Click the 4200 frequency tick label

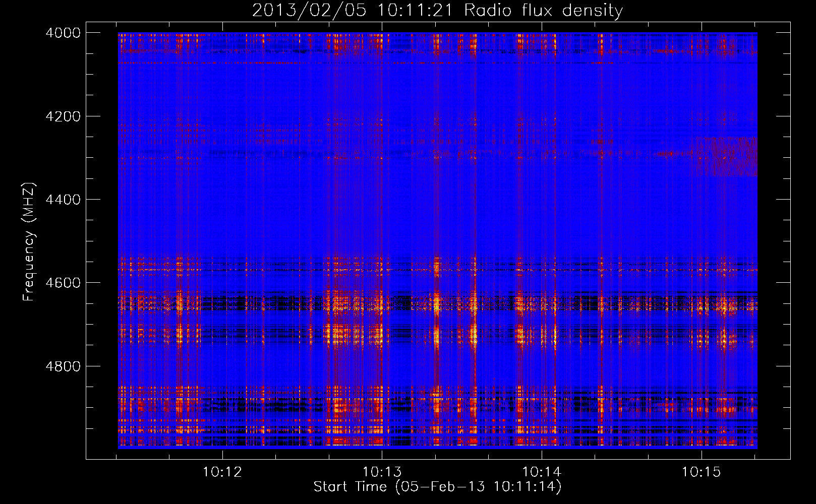click(63, 116)
